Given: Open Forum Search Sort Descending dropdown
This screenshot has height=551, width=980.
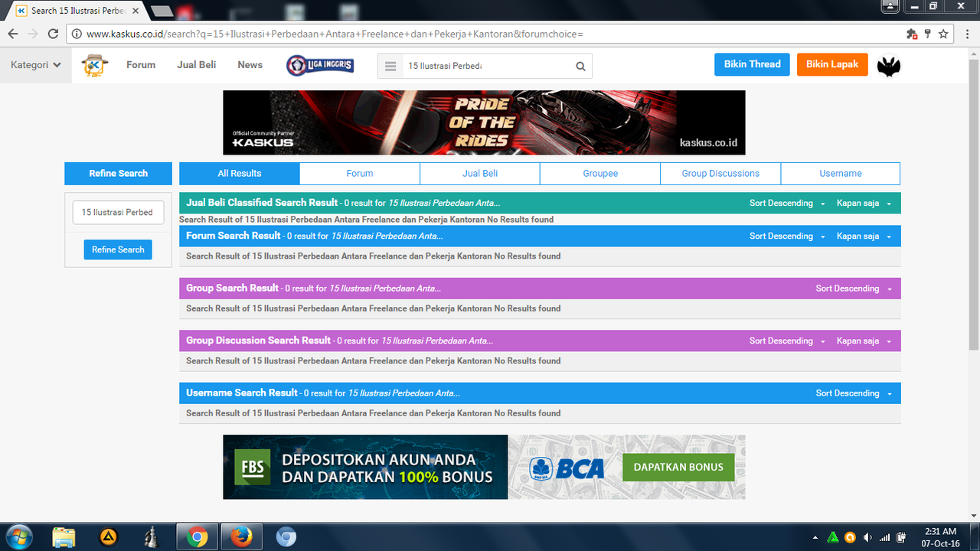Looking at the screenshot, I should pyautogui.click(x=787, y=236).
